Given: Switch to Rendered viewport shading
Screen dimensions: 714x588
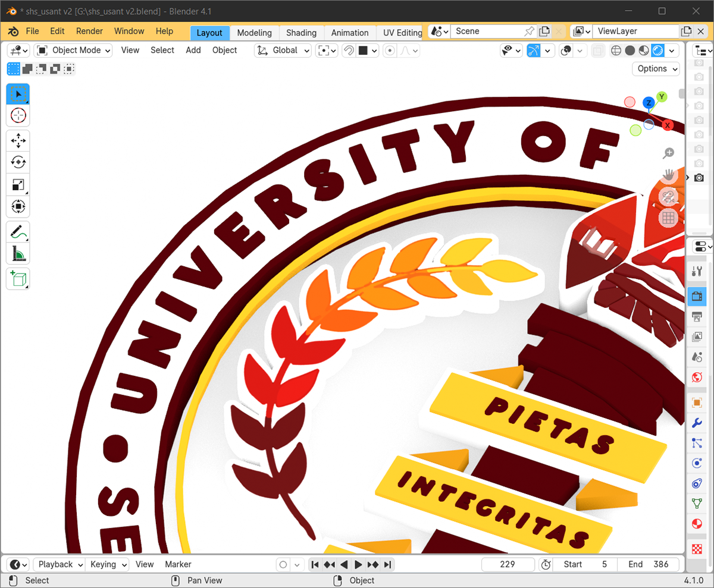Looking at the screenshot, I should [657, 51].
